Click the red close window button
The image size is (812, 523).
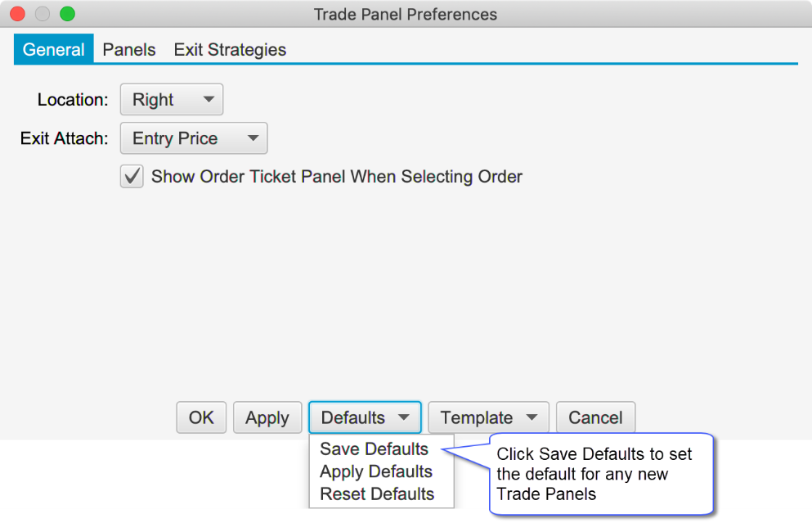coord(16,14)
